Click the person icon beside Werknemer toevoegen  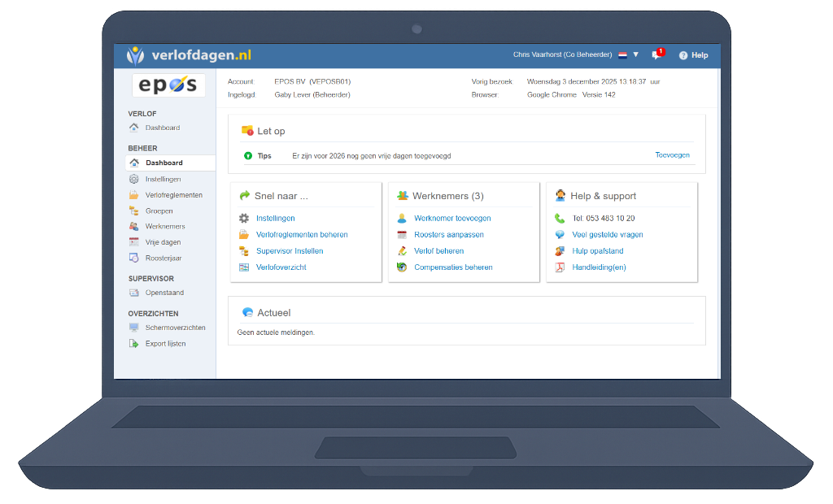(402, 219)
